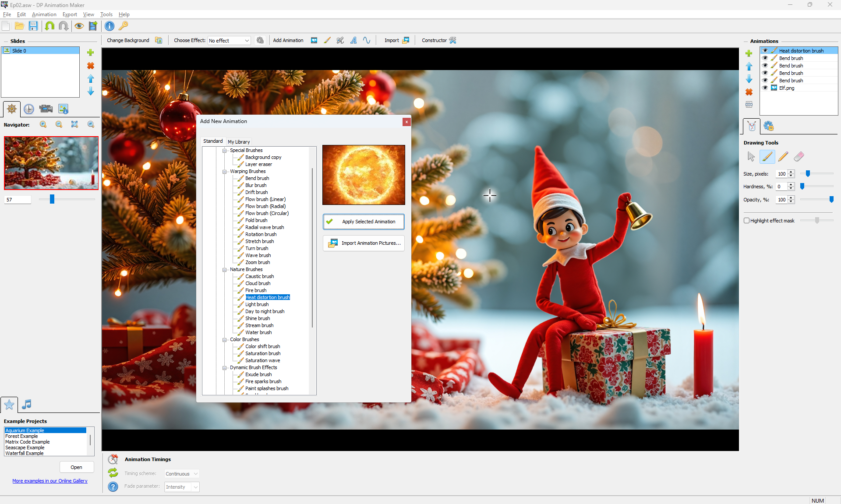Screen dimensions: 841x504
Task: Switch to music note panel tab
Action: tap(26, 404)
